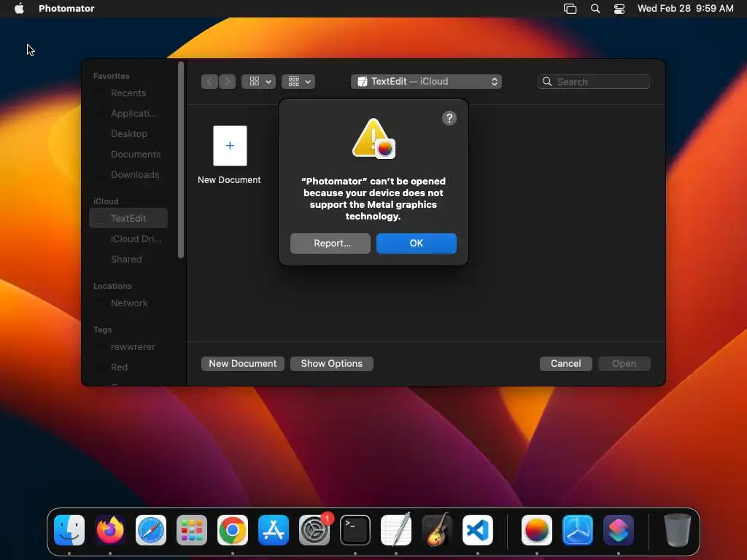Open the TextEdit — iCloud location popup
Viewport: 747px width, 560px height.
(426, 82)
